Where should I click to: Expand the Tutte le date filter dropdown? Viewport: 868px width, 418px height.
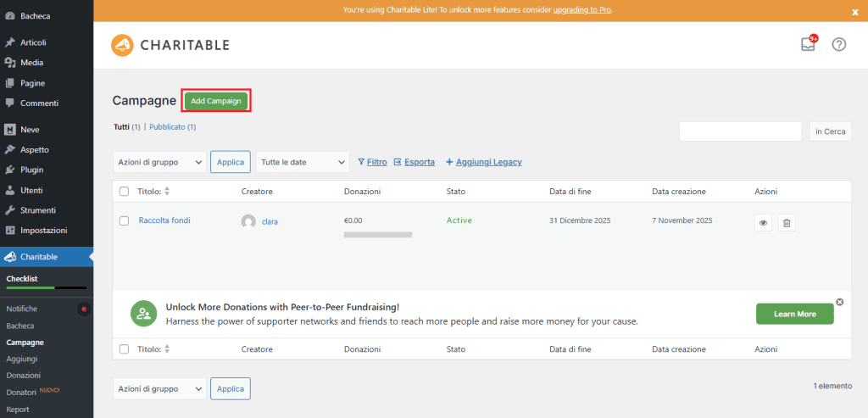pos(303,162)
